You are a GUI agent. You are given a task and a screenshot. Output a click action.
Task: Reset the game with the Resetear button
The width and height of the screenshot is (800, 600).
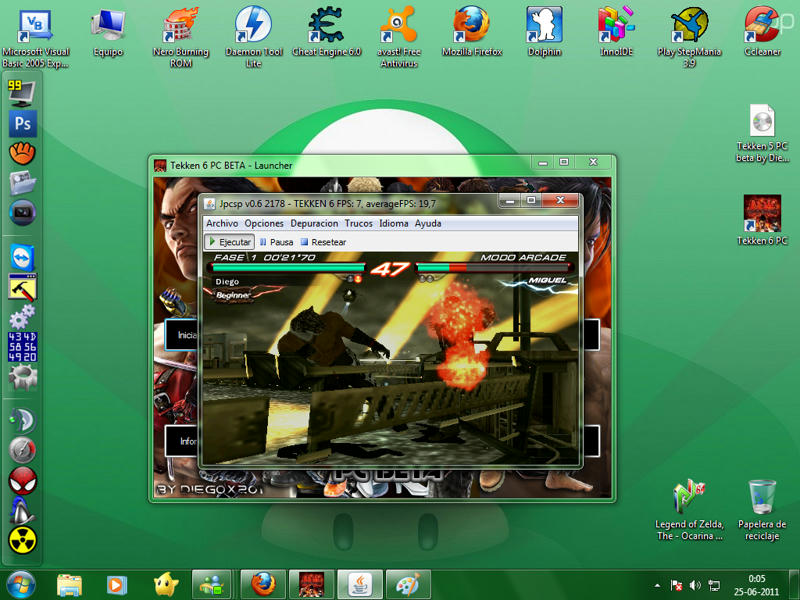323,242
